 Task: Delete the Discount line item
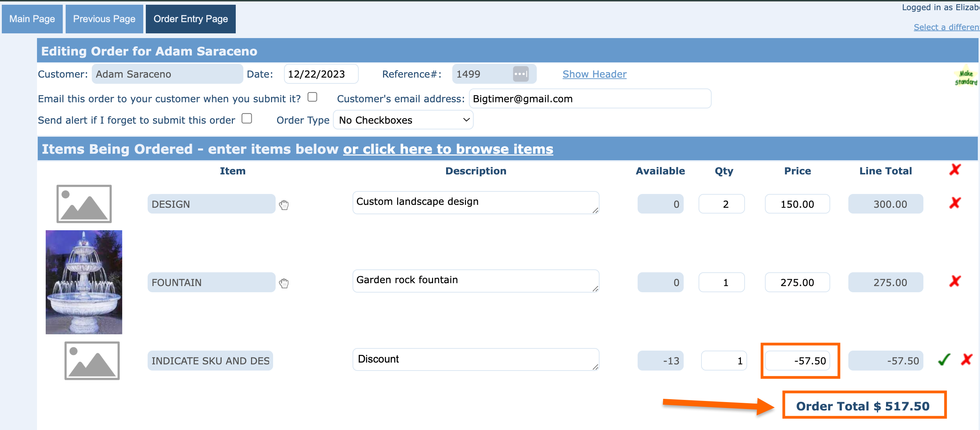tap(966, 360)
